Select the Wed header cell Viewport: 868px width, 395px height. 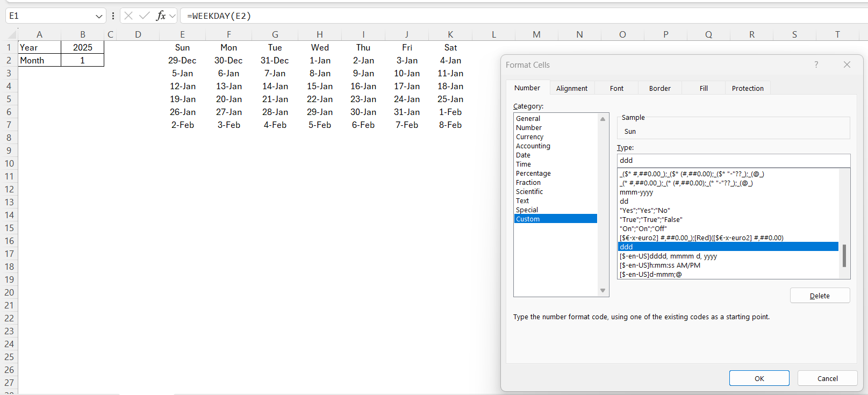point(320,47)
